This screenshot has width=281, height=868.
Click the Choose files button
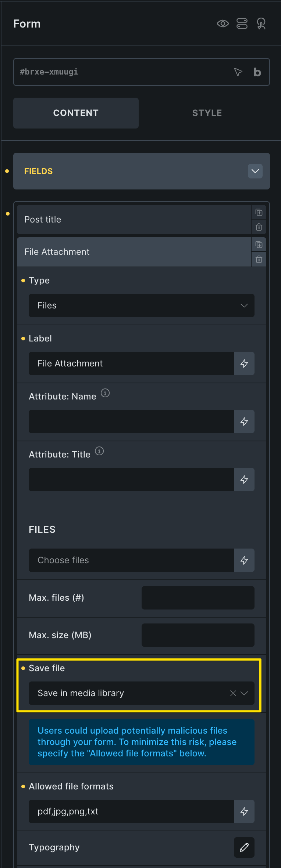[131, 560]
